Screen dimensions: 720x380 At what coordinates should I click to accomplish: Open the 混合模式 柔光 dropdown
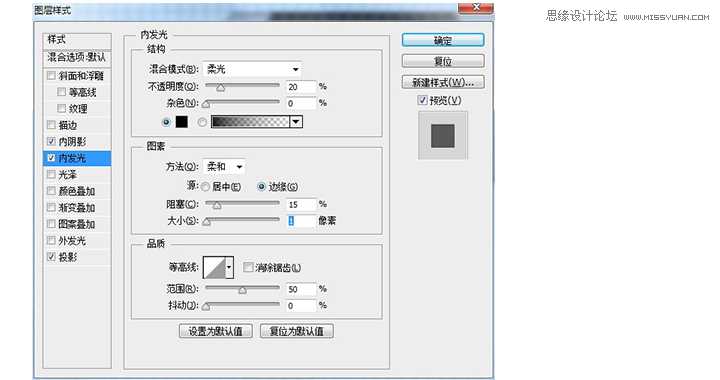[252, 69]
